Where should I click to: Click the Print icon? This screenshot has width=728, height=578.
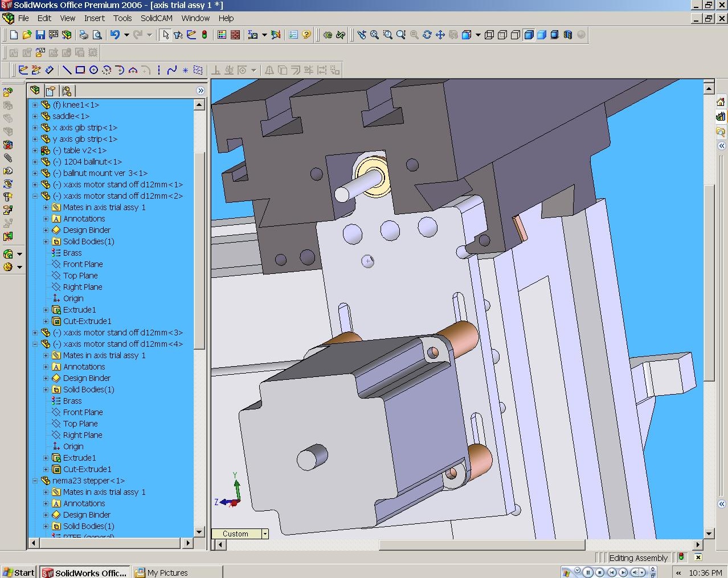pyautogui.click(x=84, y=35)
